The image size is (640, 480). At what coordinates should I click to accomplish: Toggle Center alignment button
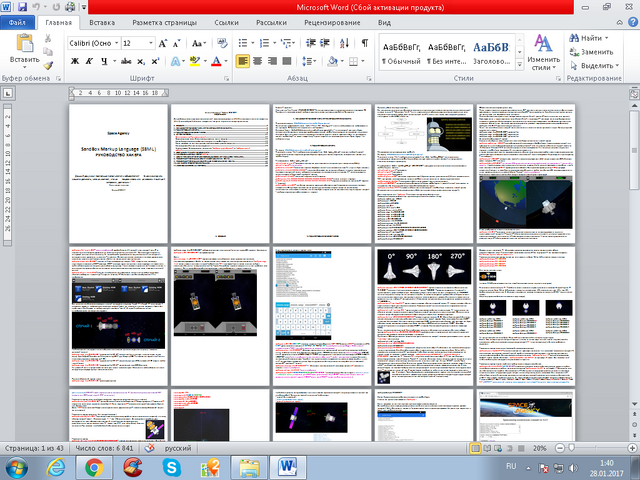coord(258,61)
